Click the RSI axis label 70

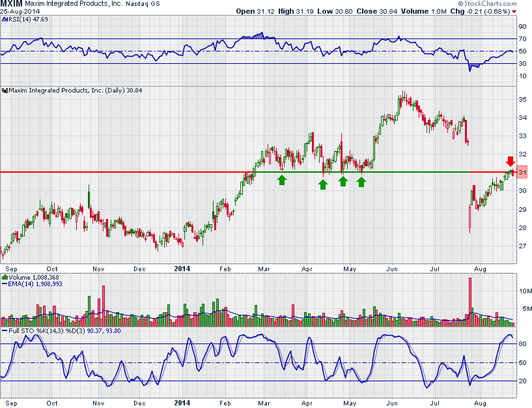(522, 39)
